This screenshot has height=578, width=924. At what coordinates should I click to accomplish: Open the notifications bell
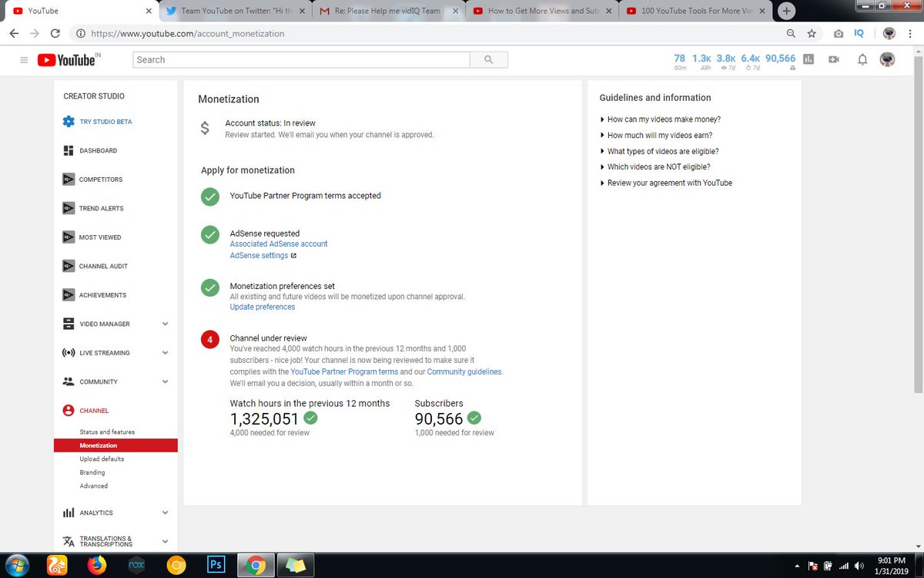pyautogui.click(x=862, y=59)
